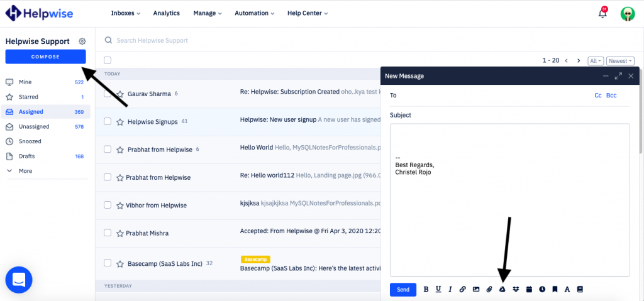Click the Subject field
The image size is (644, 301).
point(509,115)
